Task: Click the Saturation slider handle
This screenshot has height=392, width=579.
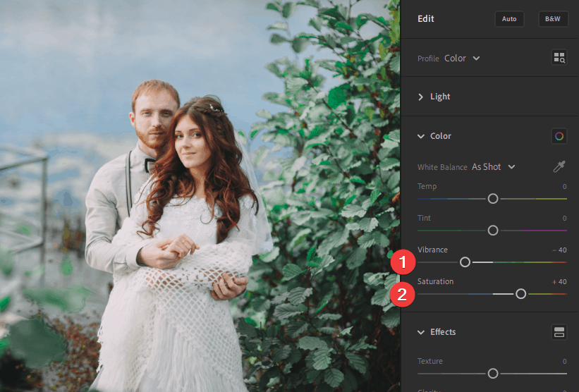Action: pos(520,294)
